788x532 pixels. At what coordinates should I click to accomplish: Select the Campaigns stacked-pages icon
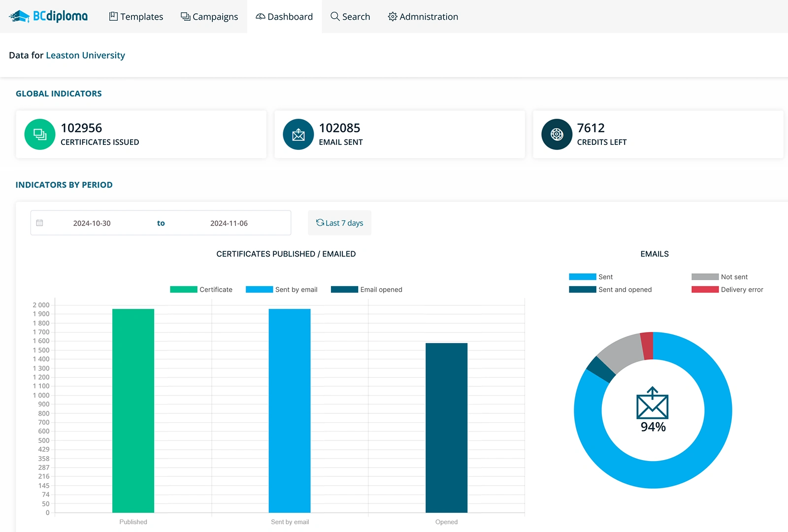[x=185, y=16]
